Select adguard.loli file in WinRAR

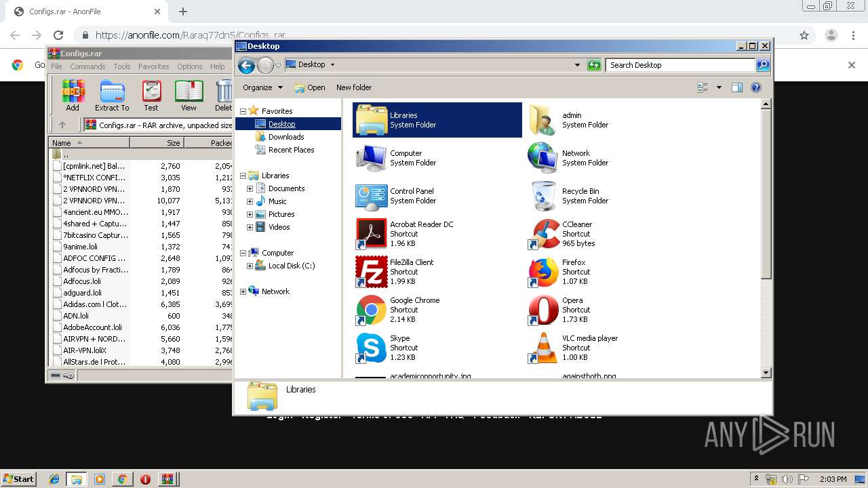pos(82,293)
